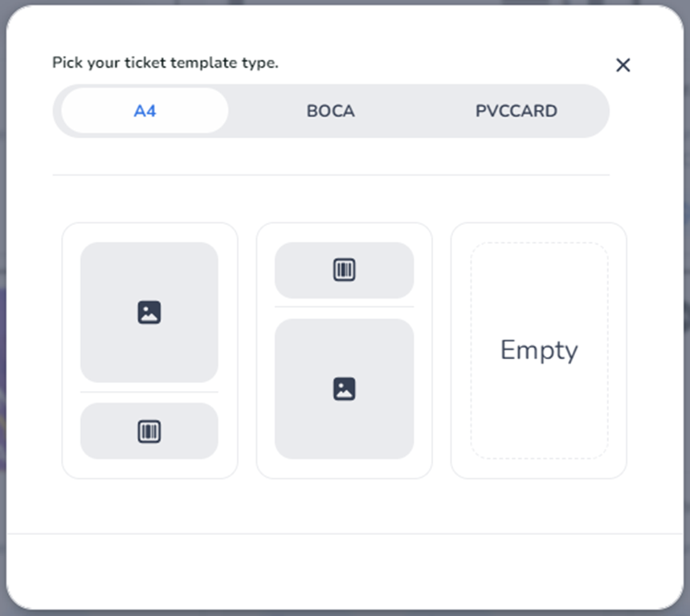
Task: Close the ticket template dialog
Action: [623, 66]
